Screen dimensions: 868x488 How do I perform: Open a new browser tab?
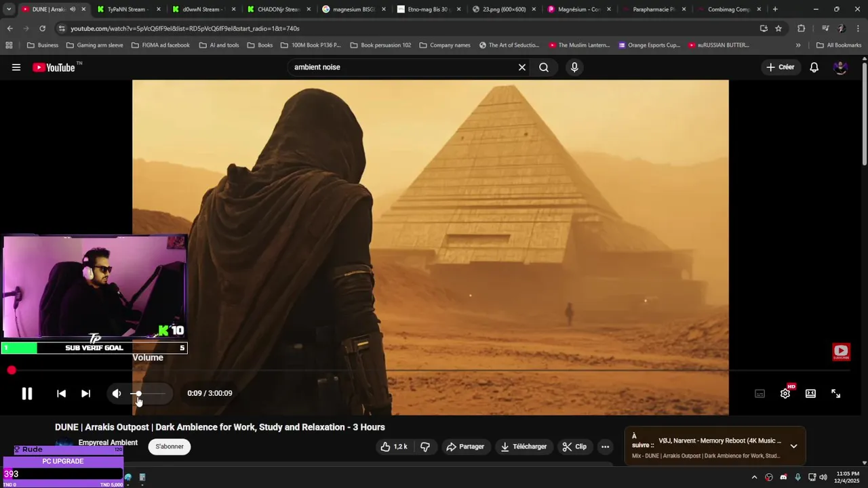[775, 9]
